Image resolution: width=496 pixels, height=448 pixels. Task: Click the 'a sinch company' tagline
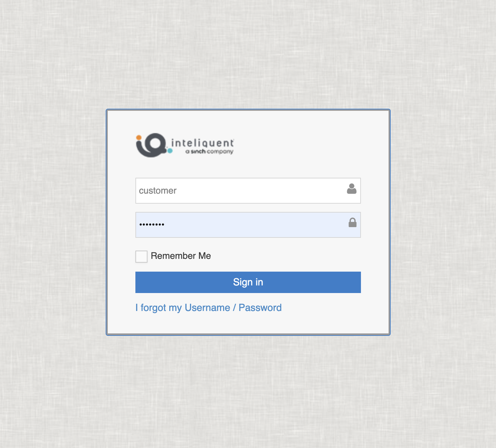click(x=209, y=152)
